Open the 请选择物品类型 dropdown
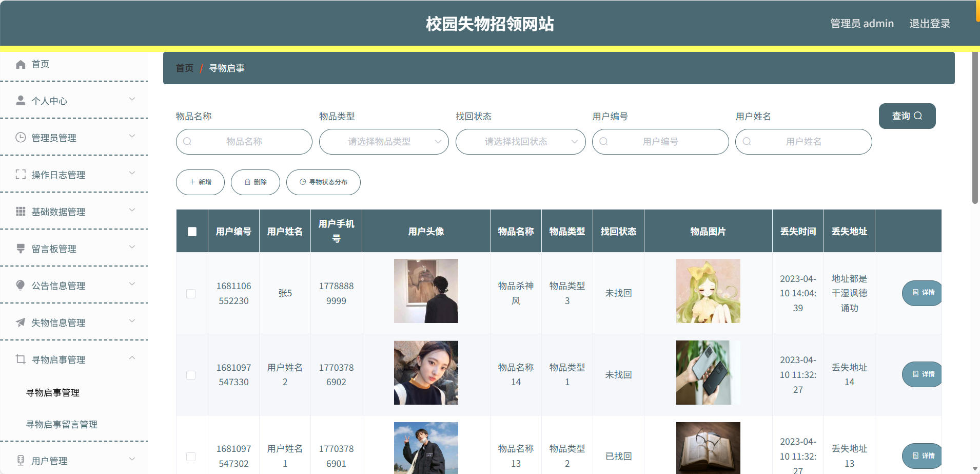This screenshot has height=474, width=980. (384, 142)
